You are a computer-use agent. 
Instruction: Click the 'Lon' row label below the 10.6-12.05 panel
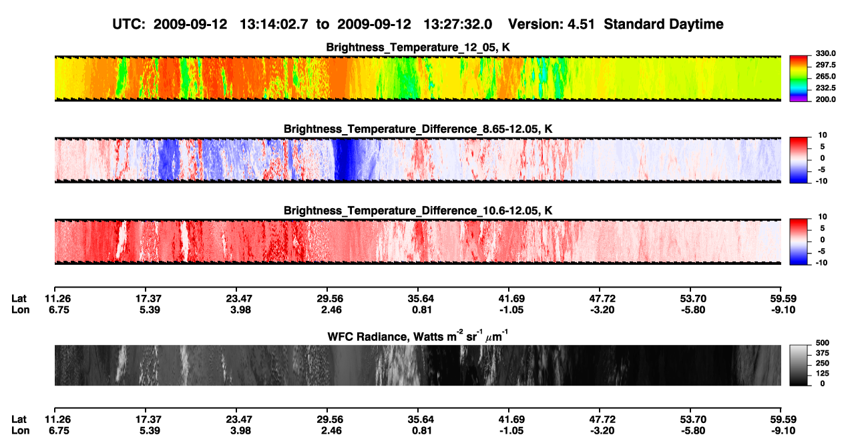[20, 310]
